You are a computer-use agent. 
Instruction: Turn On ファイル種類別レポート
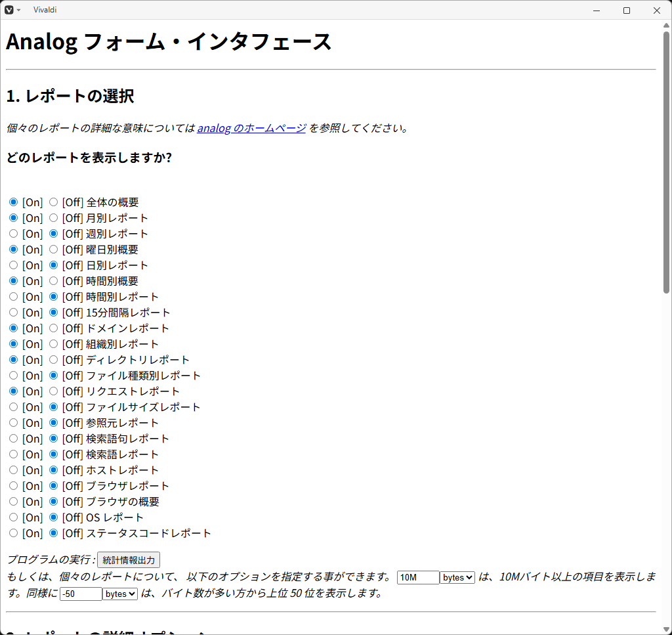point(13,375)
